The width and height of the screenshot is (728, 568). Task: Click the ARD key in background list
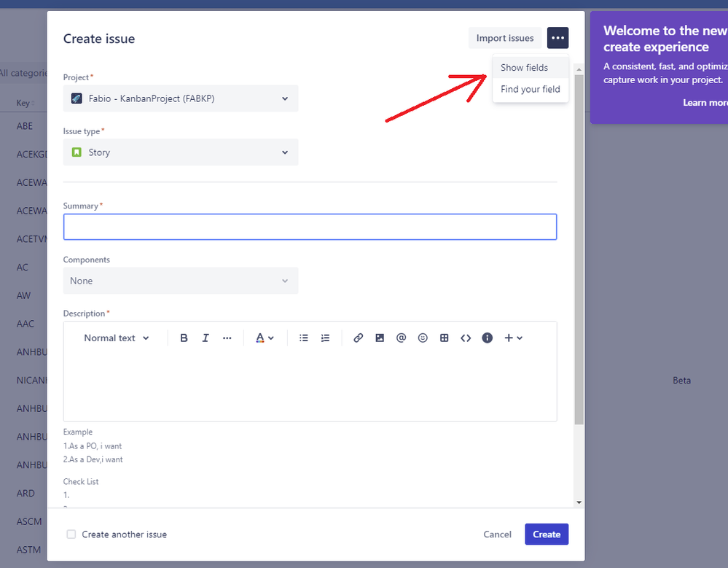26,493
